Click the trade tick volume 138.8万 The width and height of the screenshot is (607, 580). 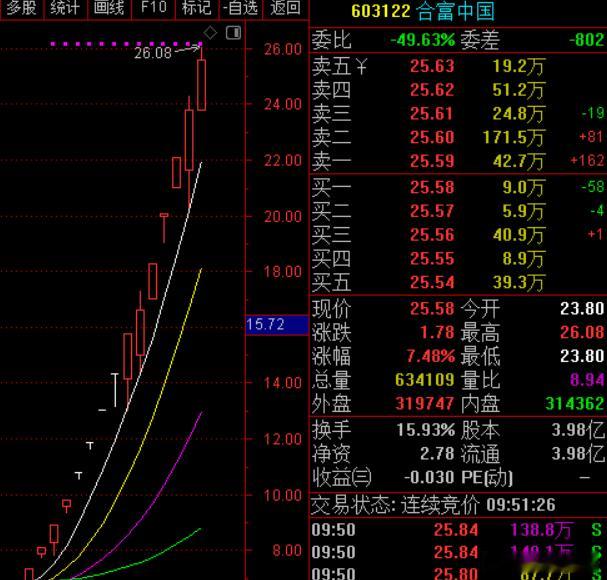click(540, 530)
